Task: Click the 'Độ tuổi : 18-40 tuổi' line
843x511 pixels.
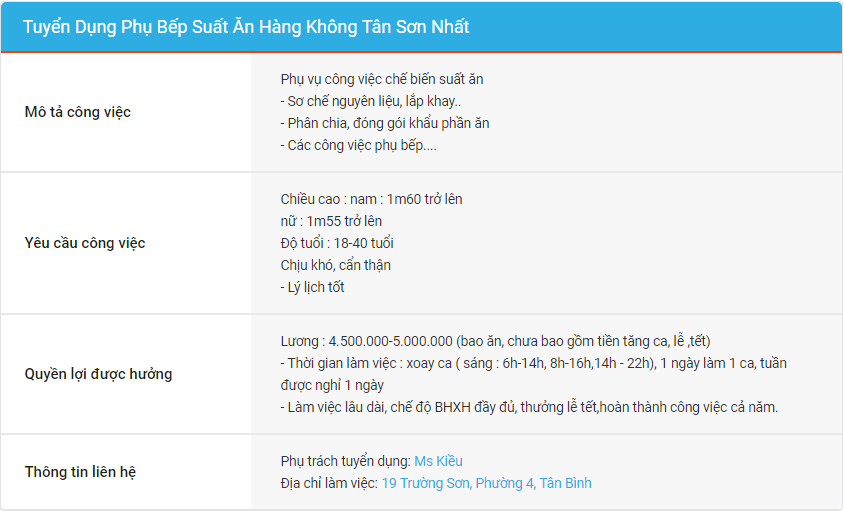Action: click(x=337, y=243)
